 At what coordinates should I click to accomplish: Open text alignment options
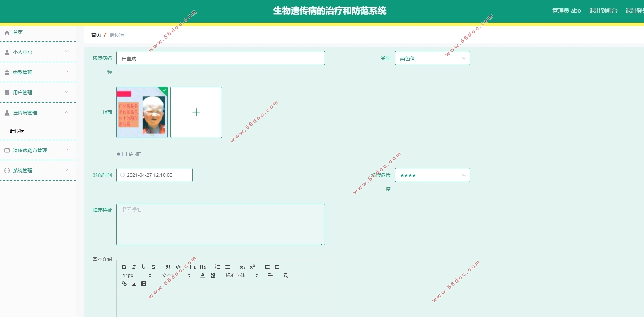point(270,275)
